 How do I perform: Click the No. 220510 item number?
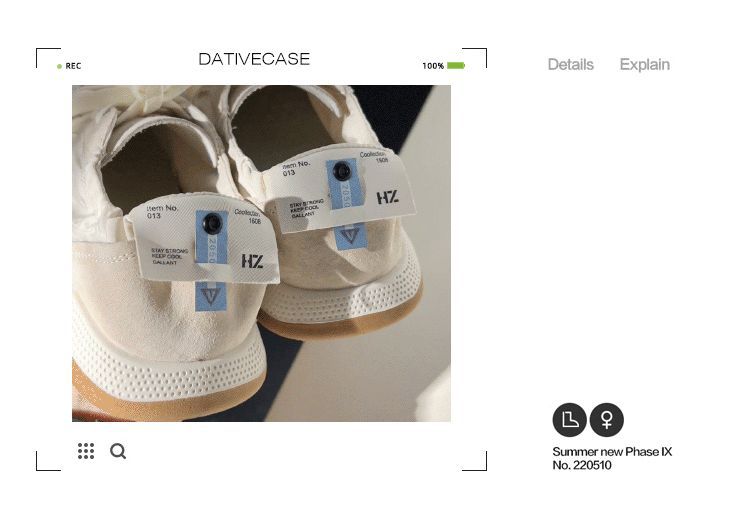point(582,465)
